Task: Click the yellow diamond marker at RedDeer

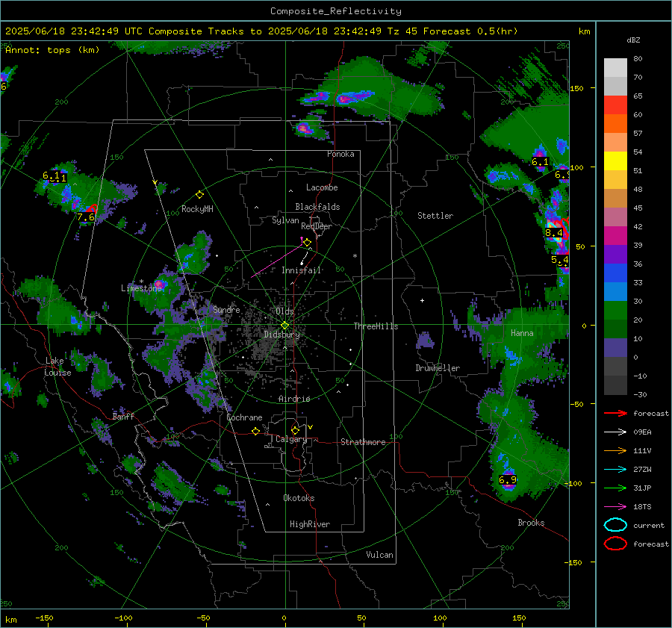Action: pyautogui.click(x=307, y=243)
